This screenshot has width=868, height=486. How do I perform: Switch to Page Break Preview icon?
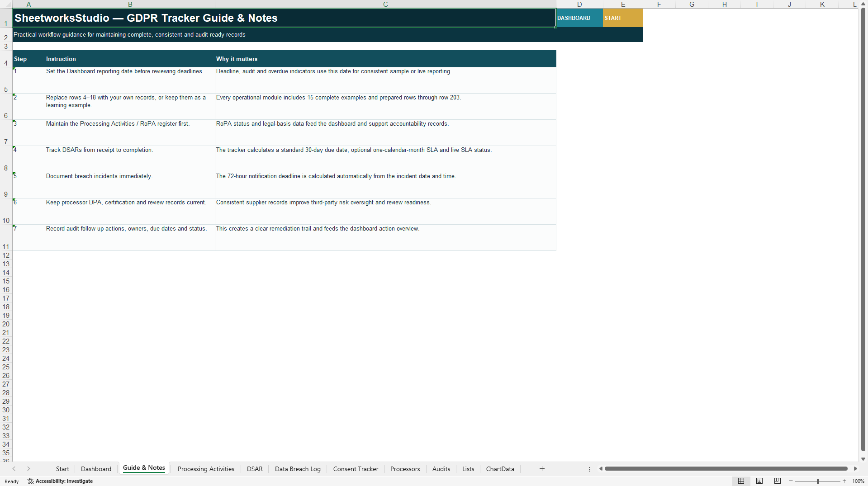point(778,481)
